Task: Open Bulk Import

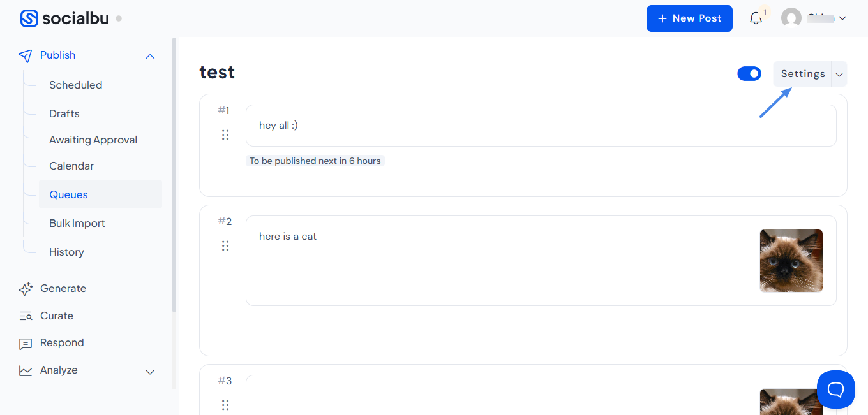Action: pyautogui.click(x=77, y=223)
